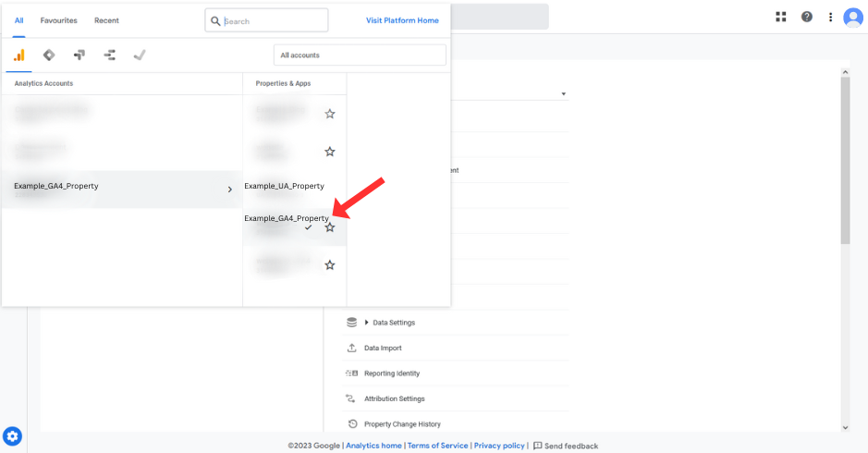Switch to the All tab

(18, 20)
